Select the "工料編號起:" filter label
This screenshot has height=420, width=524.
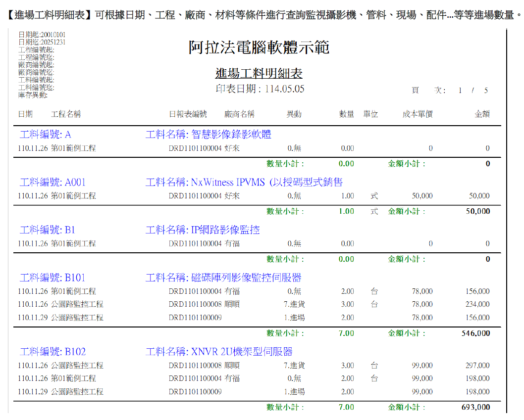pyautogui.click(x=36, y=80)
